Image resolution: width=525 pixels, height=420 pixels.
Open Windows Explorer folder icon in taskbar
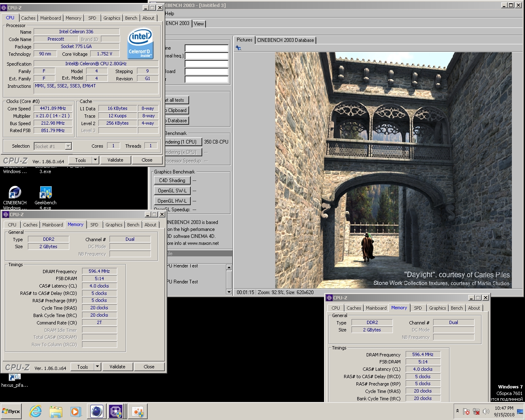[x=56, y=411]
